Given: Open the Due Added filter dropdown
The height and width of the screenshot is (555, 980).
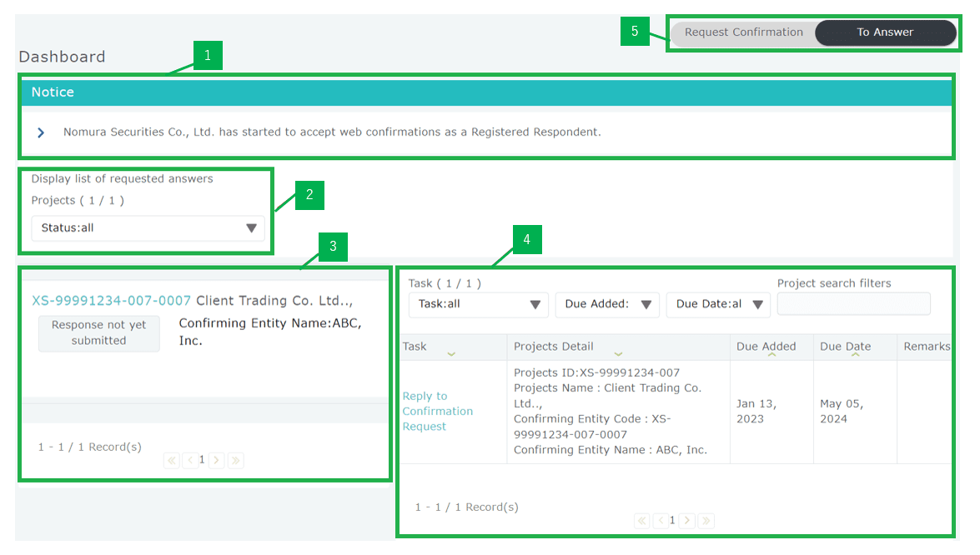Looking at the screenshot, I should coord(607,305).
